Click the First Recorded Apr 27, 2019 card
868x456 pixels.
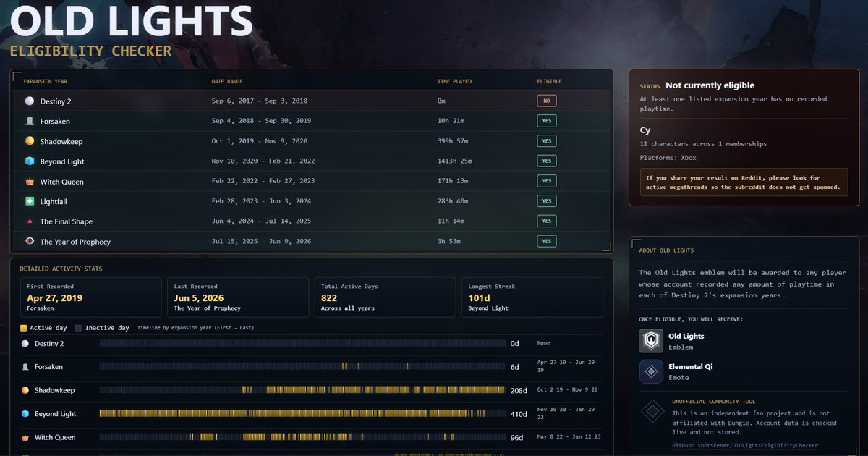click(x=90, y=297)
